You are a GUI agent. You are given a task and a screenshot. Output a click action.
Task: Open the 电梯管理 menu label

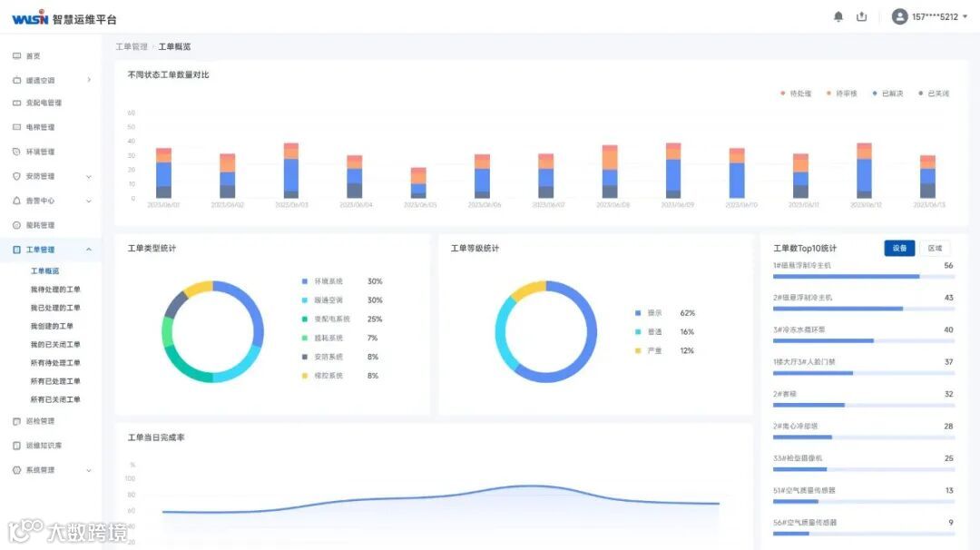coord(40,127)
